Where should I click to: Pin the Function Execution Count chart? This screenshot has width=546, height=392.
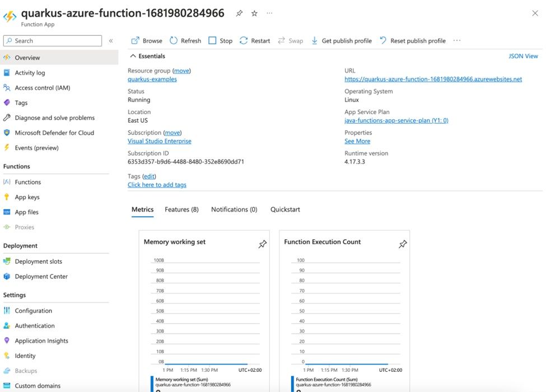pos(403,244)
